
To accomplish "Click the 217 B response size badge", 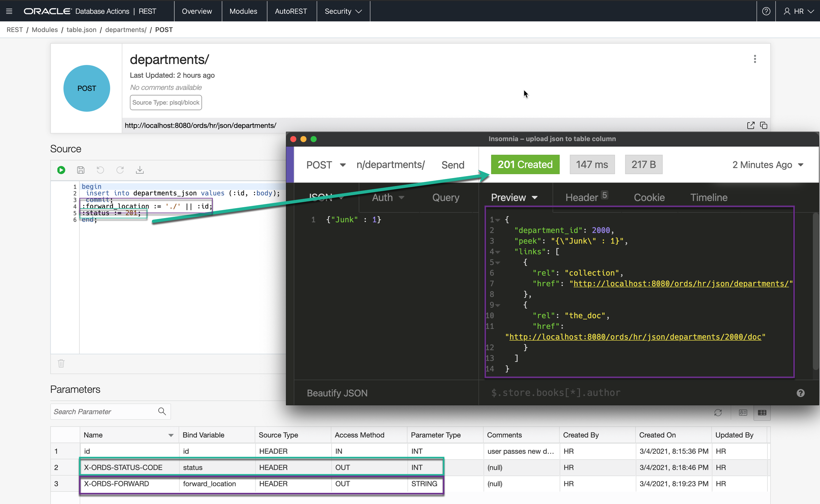I will click(x=643, y=164).
